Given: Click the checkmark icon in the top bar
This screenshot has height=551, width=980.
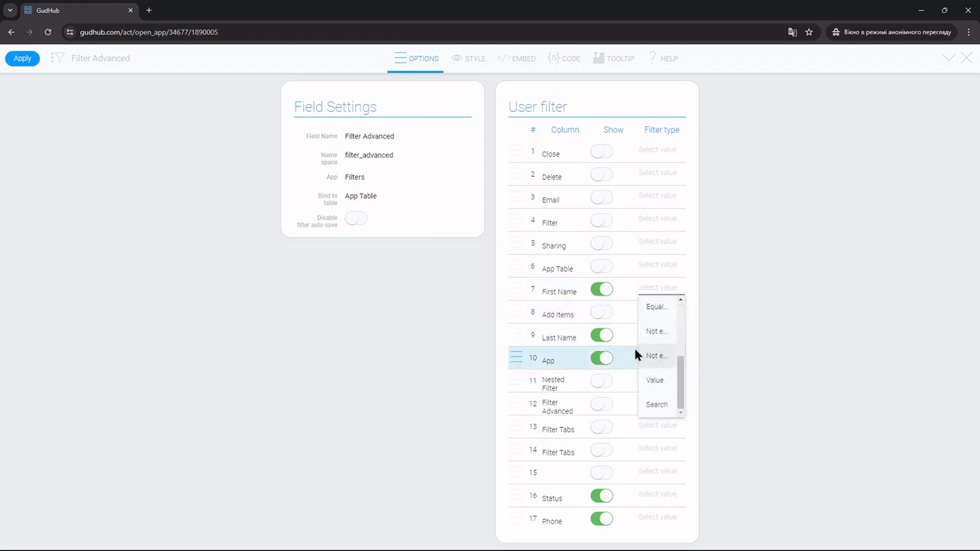Looking at the screenshot, I should (x=949, y=58).
